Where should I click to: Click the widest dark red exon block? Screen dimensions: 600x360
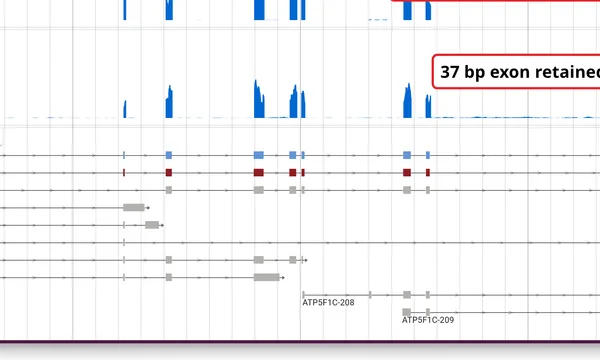click(259, 173)
